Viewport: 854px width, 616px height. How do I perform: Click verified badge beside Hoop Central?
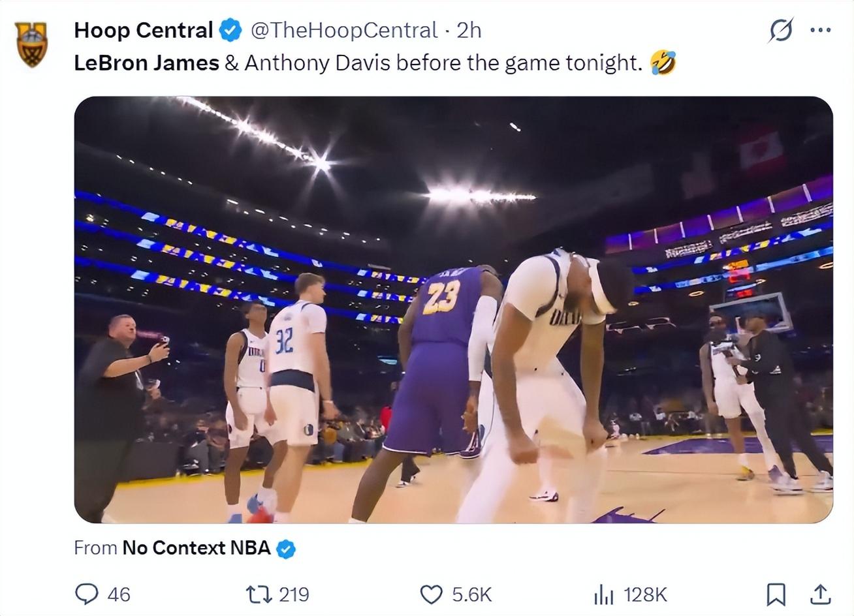230,30
